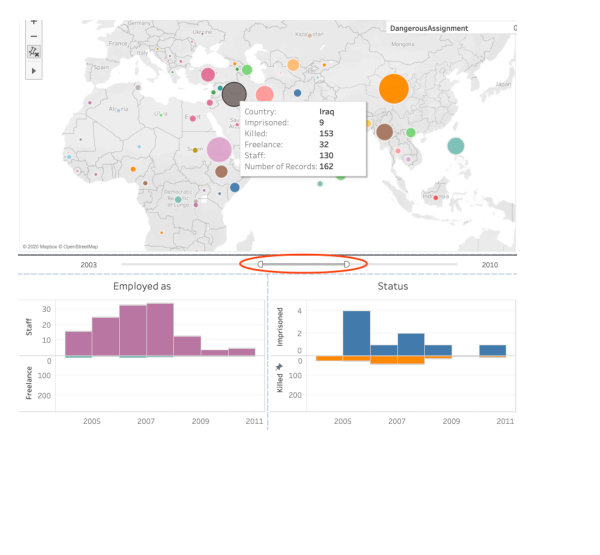This screenshot has width=600, height=555.
Task: Click the Mapbox attribution link
Action: (x=39, y=247)
